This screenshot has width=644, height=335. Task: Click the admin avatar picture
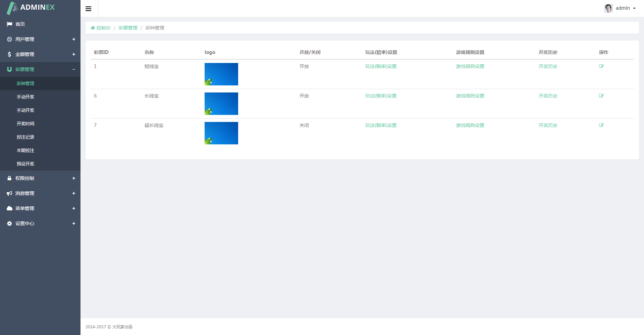coord(608,8)
